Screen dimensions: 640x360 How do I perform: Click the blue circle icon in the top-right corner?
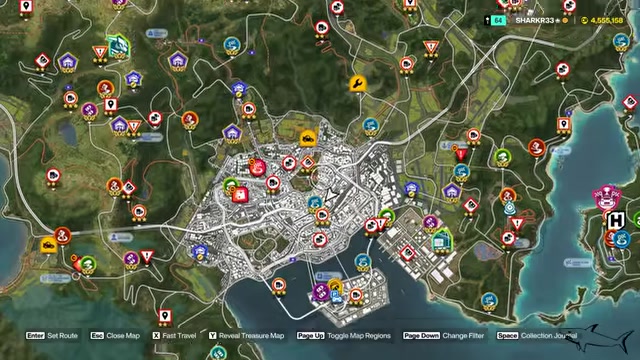click(621, 41)
